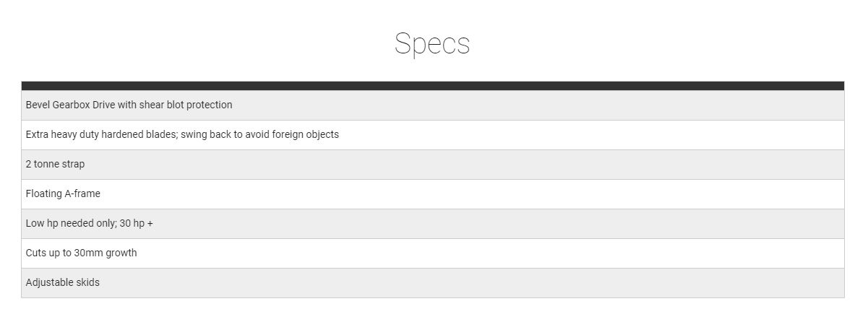The width and height of the screenshot is (868, 309).
Task: Click the word 'tonne' in the strap row
Action: click(47, 164)
